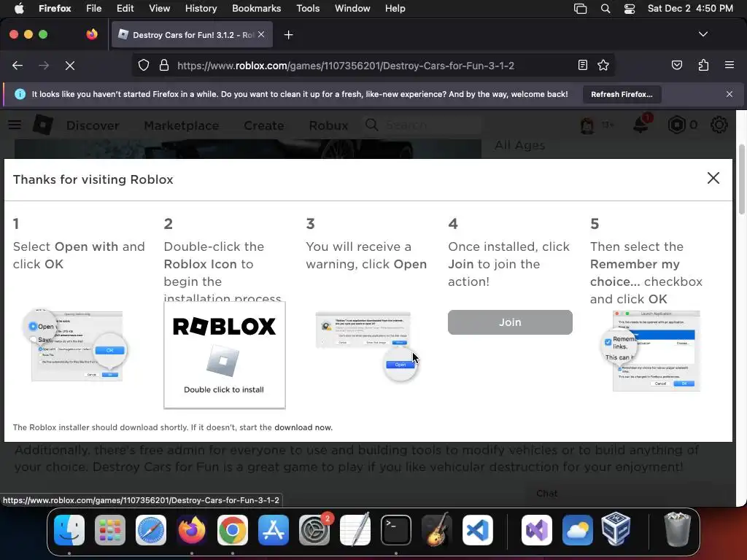Open VirtualBox from the Dock
This screenshot has width=747, height=560.
pyautogui.click(x=616, y=530)
